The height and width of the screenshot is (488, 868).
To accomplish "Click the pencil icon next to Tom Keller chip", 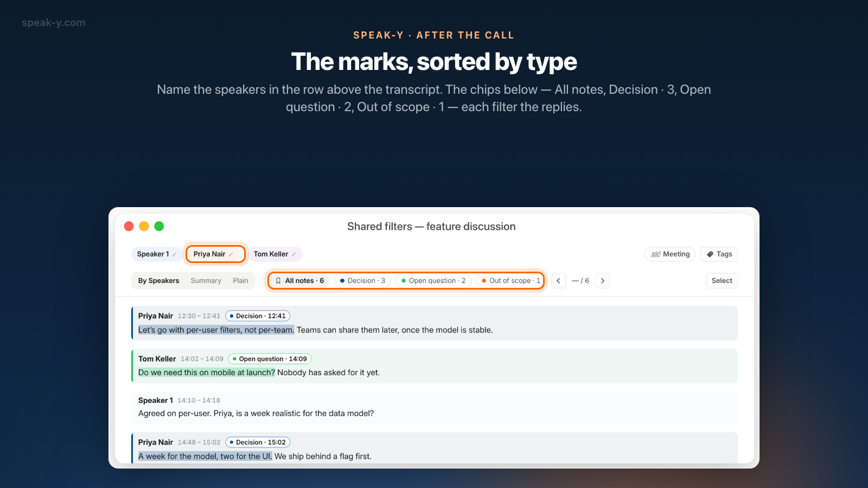I will click(293, 254).
